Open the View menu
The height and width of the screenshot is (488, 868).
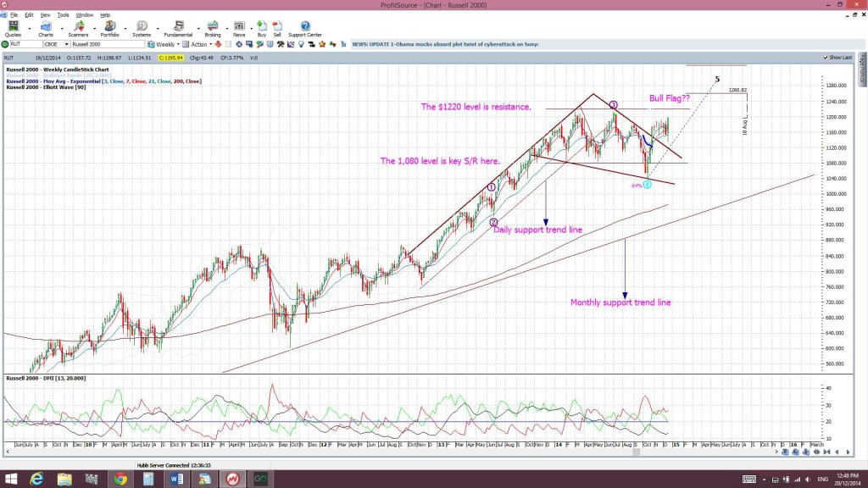coord(45,15)
